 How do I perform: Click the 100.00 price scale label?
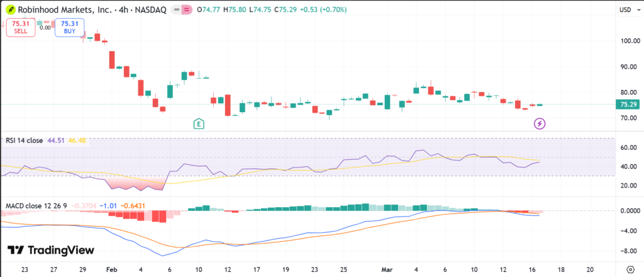[x=629, y=41]
